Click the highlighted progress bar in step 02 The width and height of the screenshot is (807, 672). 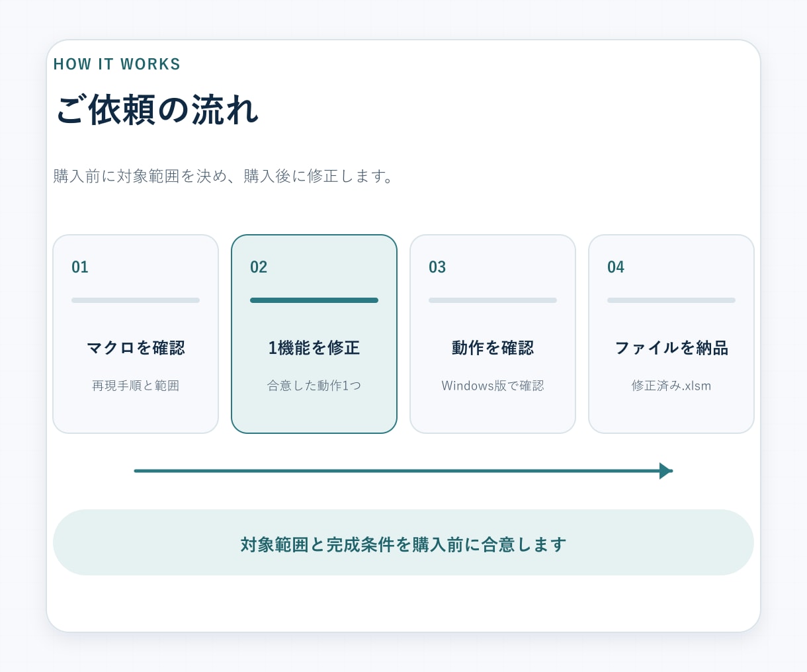tap(314, 300)
